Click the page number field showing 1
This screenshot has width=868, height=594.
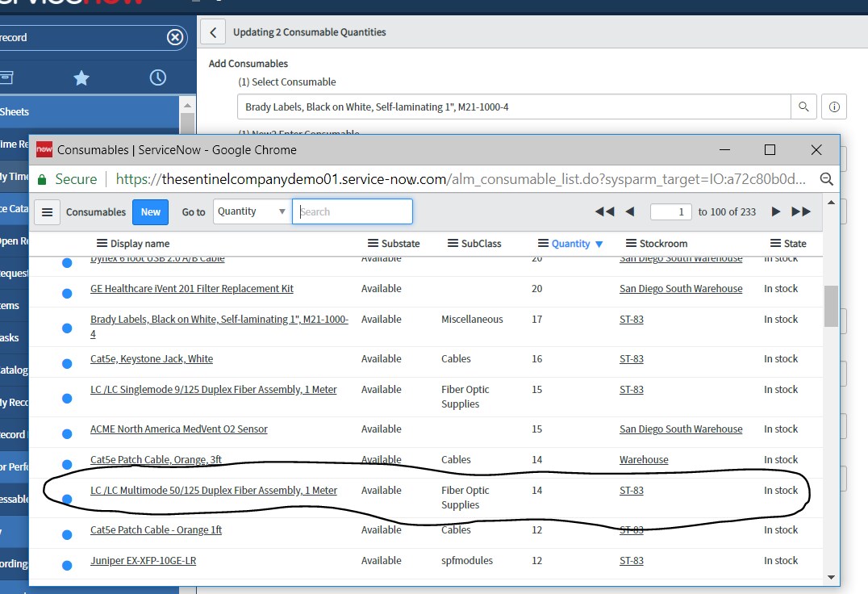pyautogui.click(x=671, y=211)
